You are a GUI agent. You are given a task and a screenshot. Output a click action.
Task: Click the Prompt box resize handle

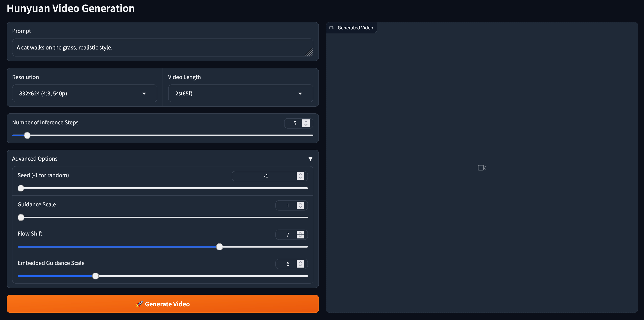pos(309,52)
